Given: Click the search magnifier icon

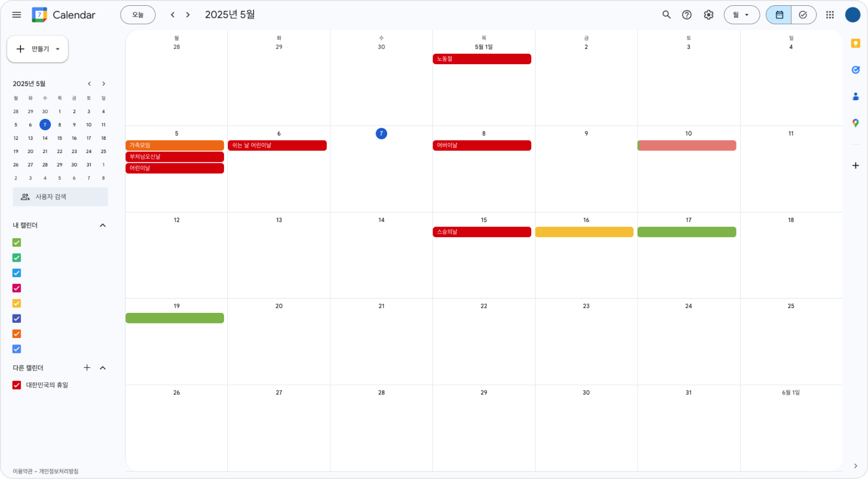Looking at the screenshot, I should click(x=667, y=15).
